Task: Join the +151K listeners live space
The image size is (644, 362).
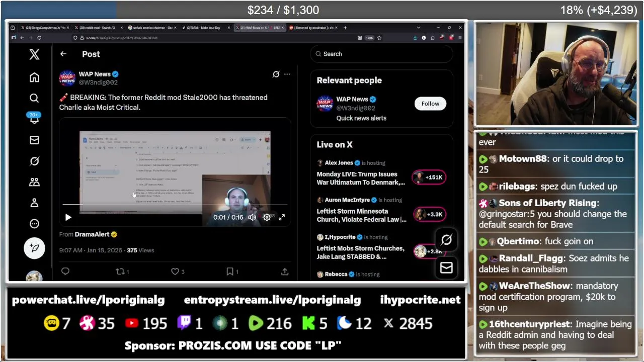Action: coord(429,177)
